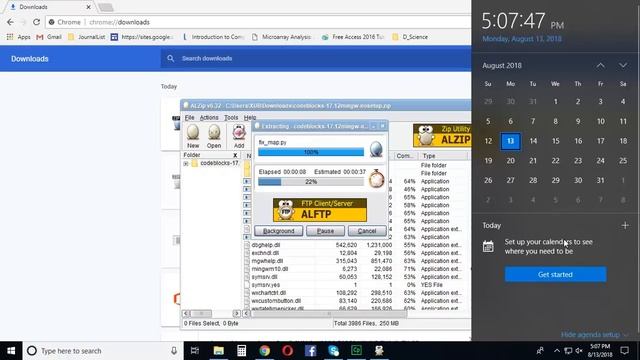Show hidden system tray icons
The width and height of the screenshot is (640, 360).
click(x=556, y=351)
